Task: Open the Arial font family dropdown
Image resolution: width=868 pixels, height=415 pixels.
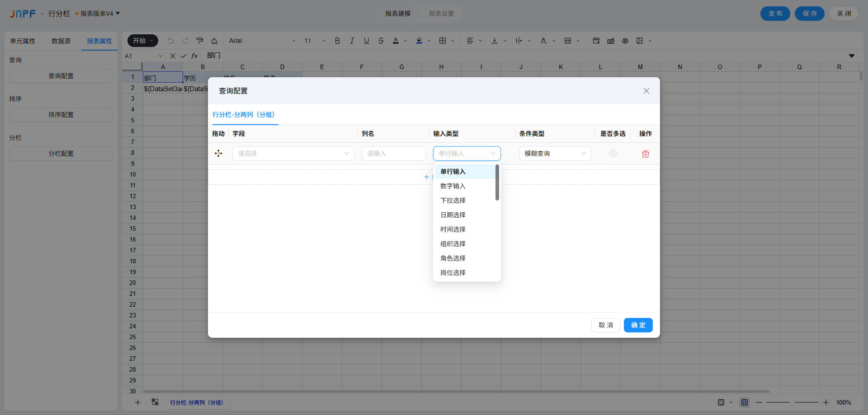Action: (x=262, y=41)
